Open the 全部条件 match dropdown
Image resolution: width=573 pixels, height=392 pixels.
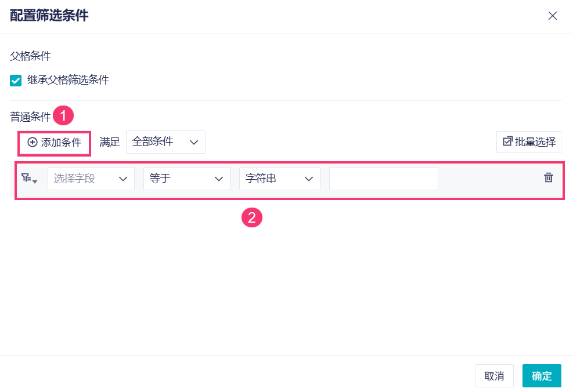point(165,142)
